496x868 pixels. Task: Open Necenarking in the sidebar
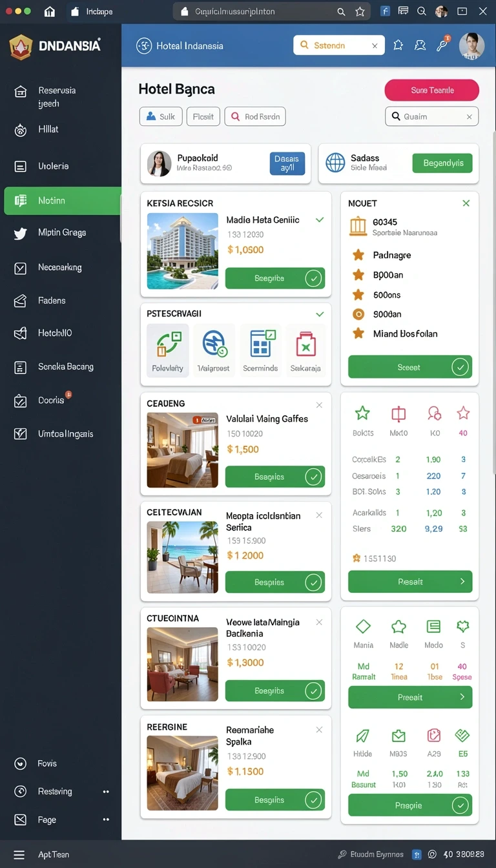(x=48, y=267)
